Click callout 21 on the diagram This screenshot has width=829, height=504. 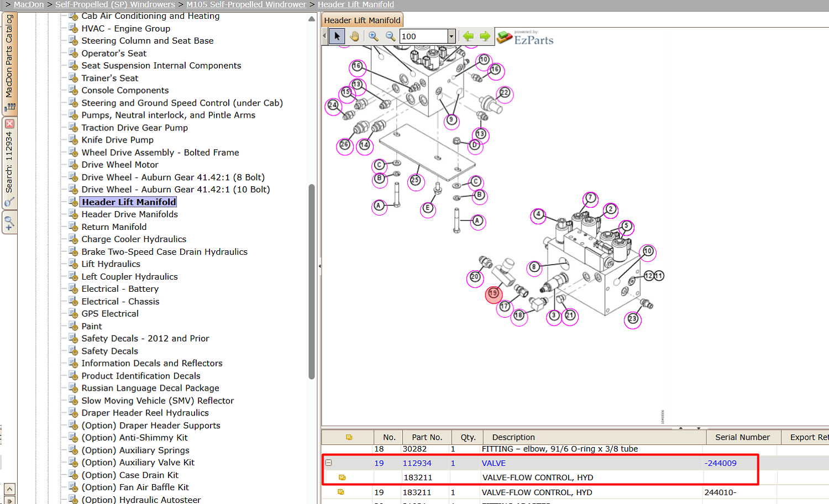pyautogui.click(x=570, y=316)
